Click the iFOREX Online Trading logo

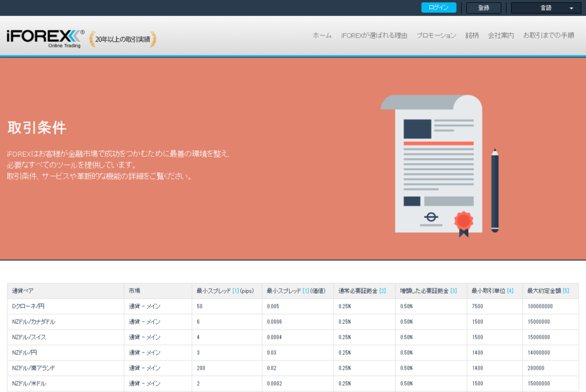(45, 39)
